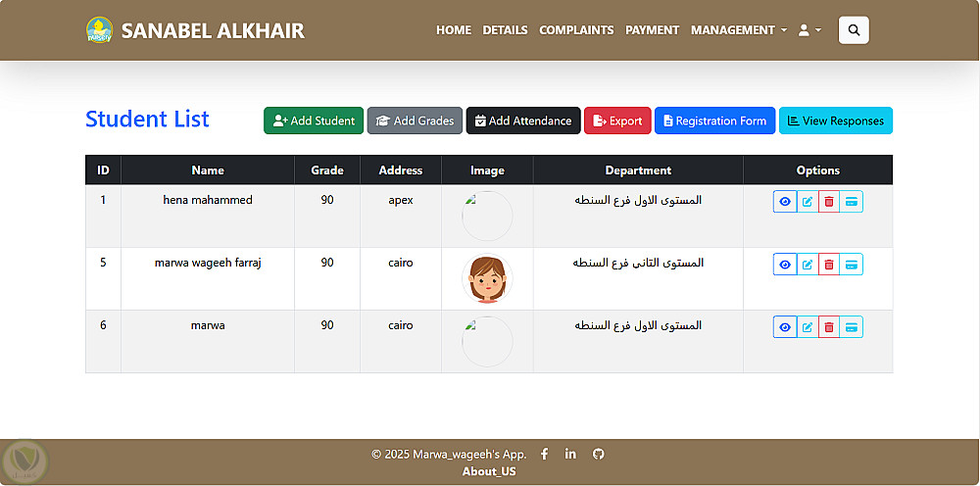Click the Sanabel Alkhair duck logo
This screenshot has height=486, width=980.
coord(99,30)
